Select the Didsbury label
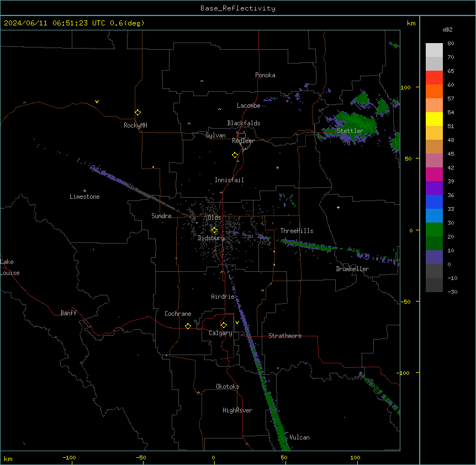476x465 pixels. pos(211,238)
